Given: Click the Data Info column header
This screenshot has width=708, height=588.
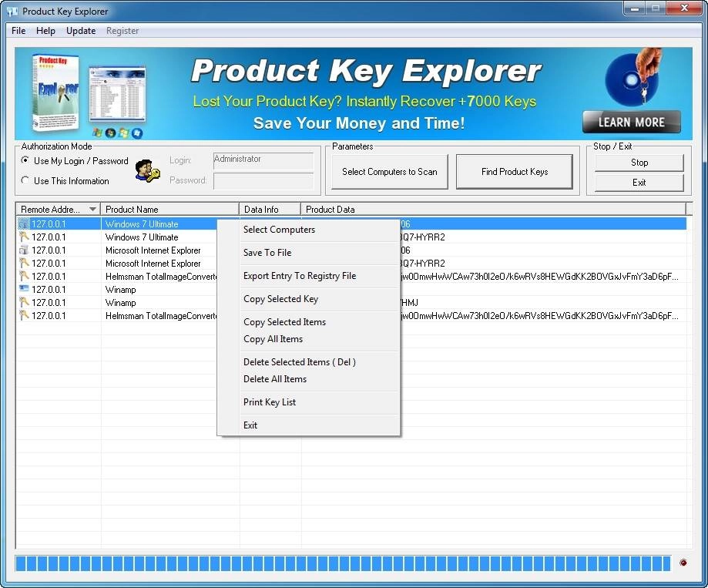Looking at the screenshot, I should coord(270,209).
